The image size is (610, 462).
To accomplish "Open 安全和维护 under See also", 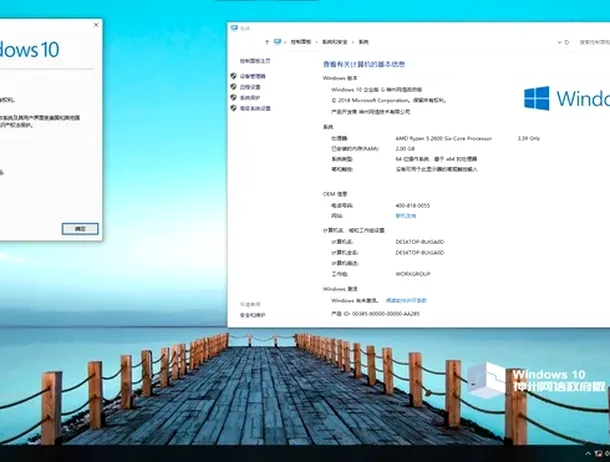I will pyautogui.click(x=252, y=315).
